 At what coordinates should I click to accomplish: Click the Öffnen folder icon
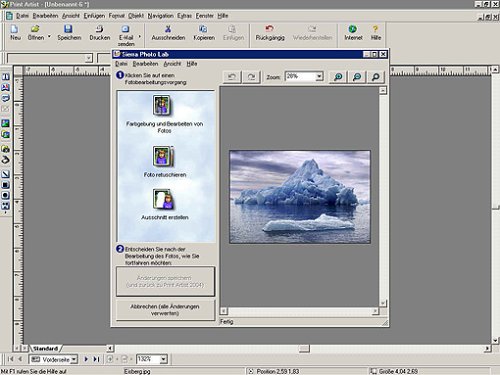(x=35, y=29)
